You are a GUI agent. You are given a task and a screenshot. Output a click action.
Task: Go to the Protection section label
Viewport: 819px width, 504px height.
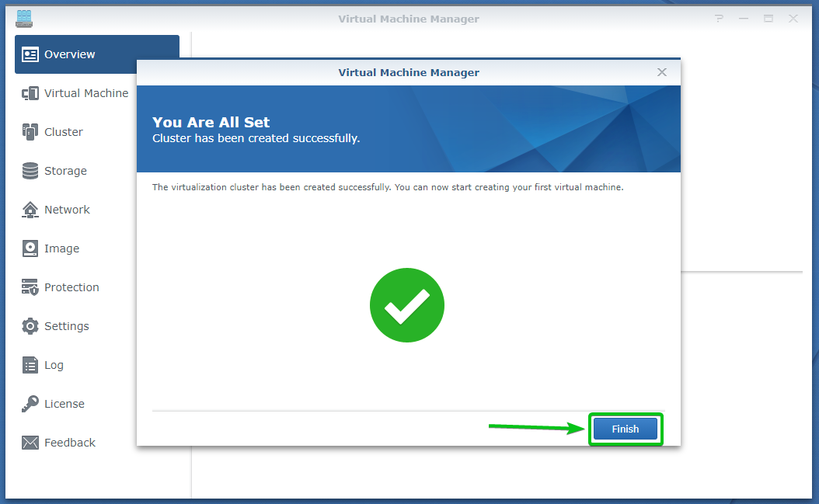click(71, 287)
